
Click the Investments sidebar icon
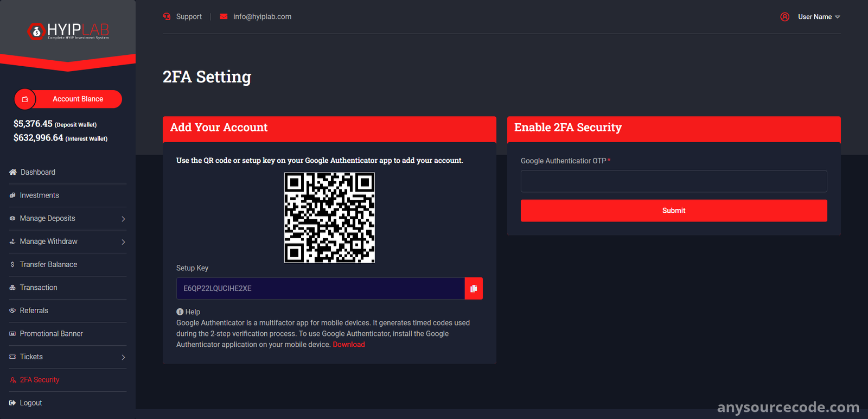pos(12,195)
